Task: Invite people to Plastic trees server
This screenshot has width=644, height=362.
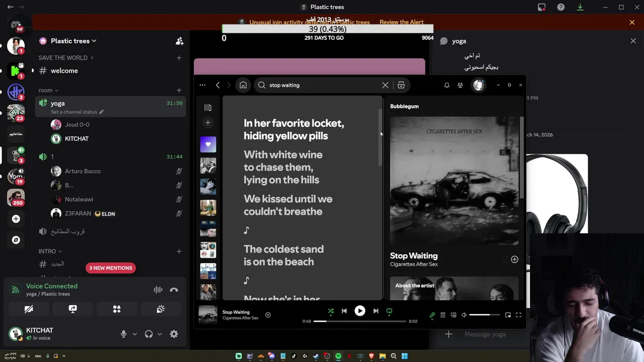Action: coord(180,41)
